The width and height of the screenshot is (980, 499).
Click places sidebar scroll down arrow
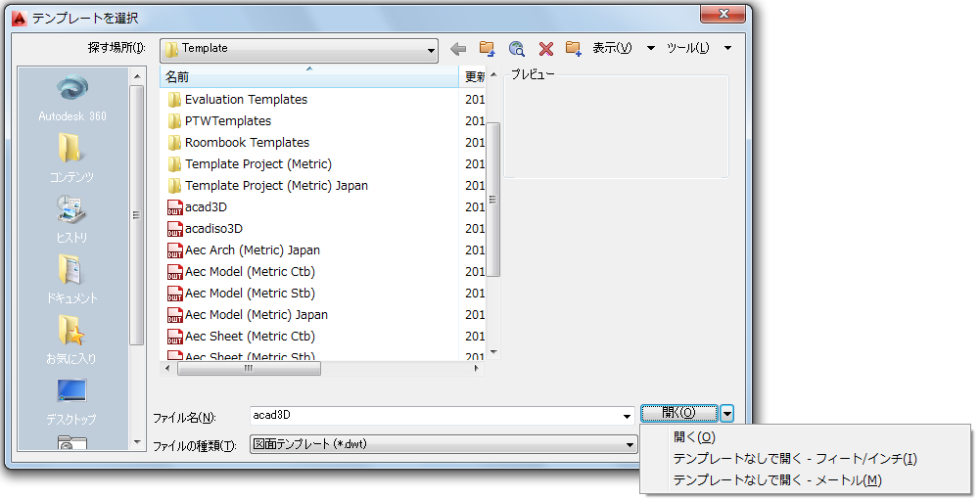[x=137, y=442]
